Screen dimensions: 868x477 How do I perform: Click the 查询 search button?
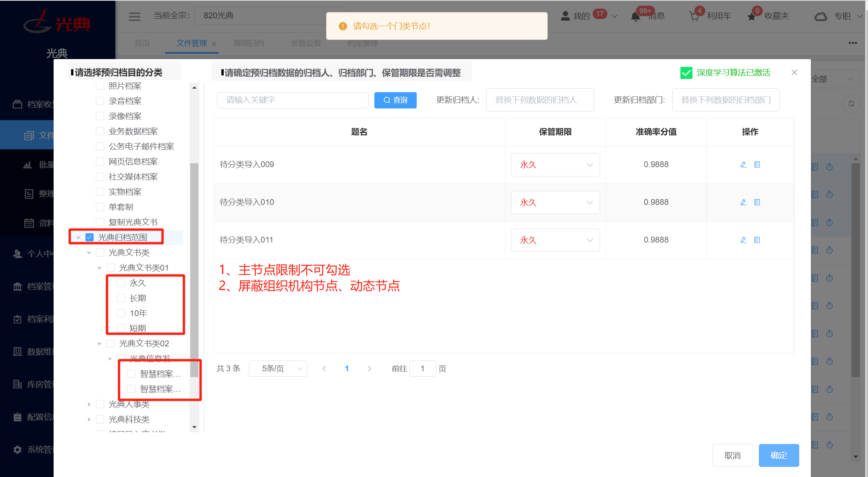pyautogui.click(x=395, y=100)
